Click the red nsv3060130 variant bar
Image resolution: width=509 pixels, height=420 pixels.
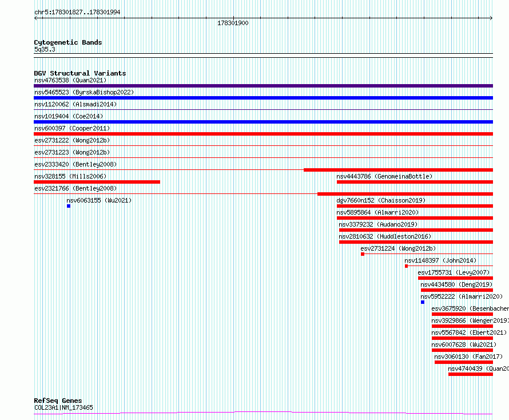point(464,362)
